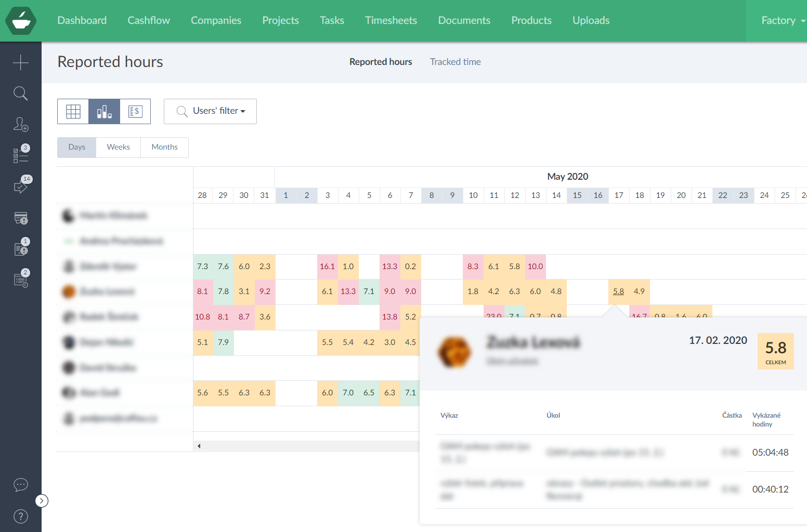
Task: Click the add user sidebar icon
Action: pos(21,125)
